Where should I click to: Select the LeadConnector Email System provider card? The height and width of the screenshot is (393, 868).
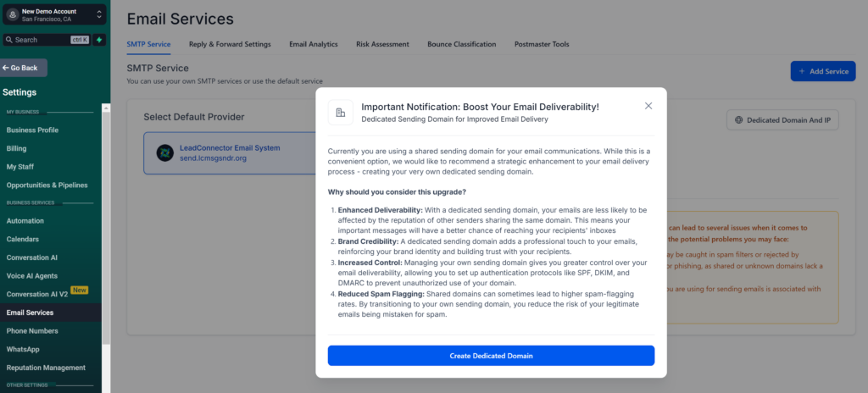coord(229,152)
